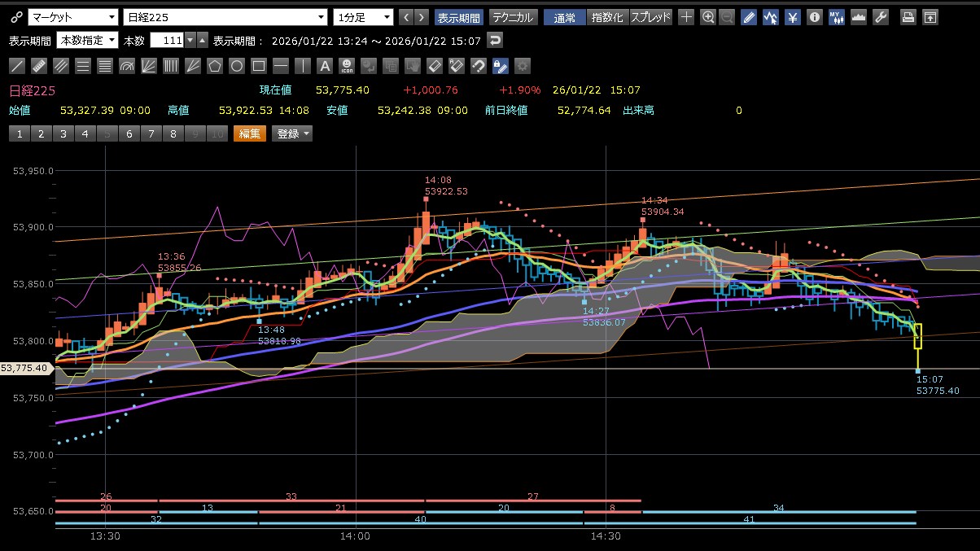Click the orange 編集 button
The height and width of the screenshot is (551, 980).
point(249,133)
